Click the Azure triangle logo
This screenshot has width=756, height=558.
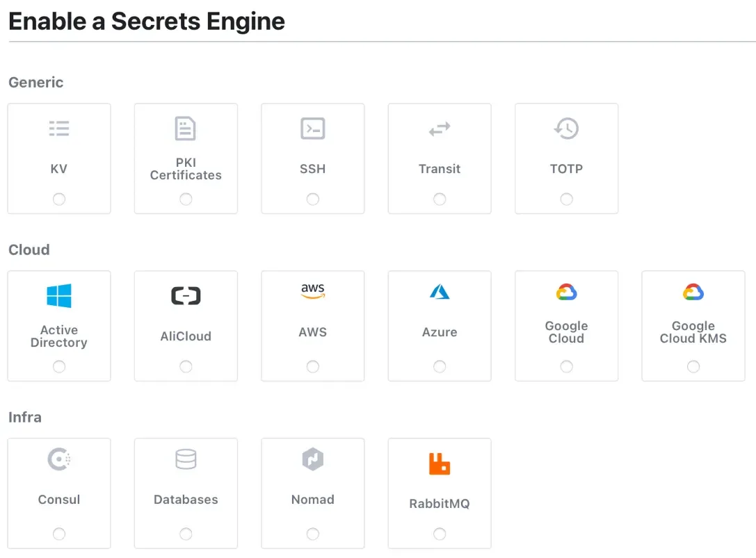[440, 292]
